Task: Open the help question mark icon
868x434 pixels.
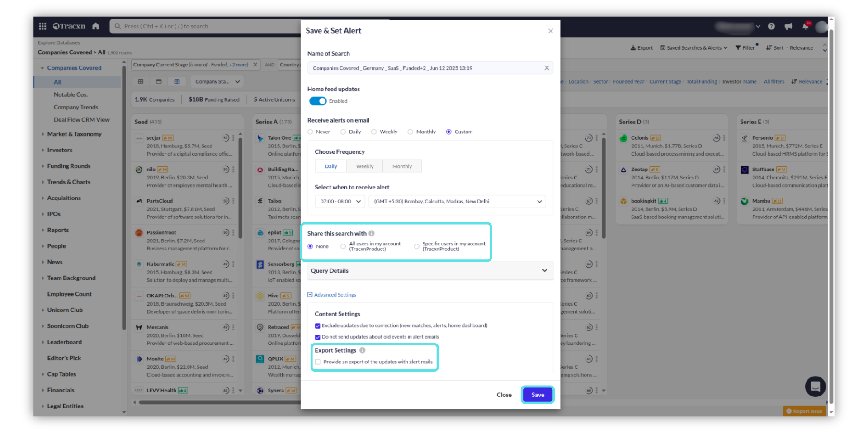Action: pos(771,26)
